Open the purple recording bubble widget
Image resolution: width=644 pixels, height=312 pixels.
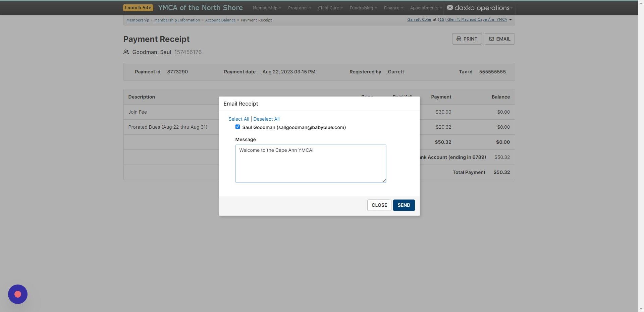[x=18, y=294]
